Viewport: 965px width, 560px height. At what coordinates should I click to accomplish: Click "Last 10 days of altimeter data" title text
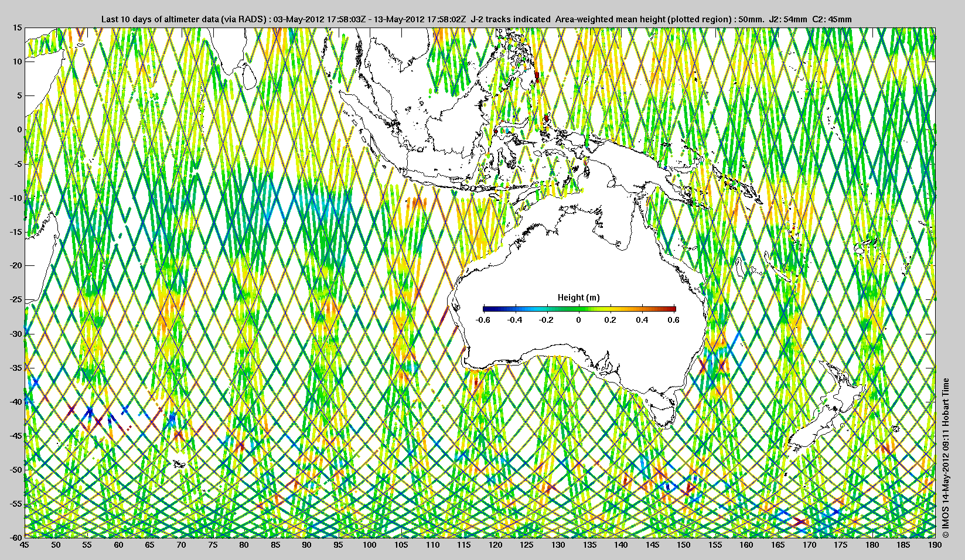point(160,19)
